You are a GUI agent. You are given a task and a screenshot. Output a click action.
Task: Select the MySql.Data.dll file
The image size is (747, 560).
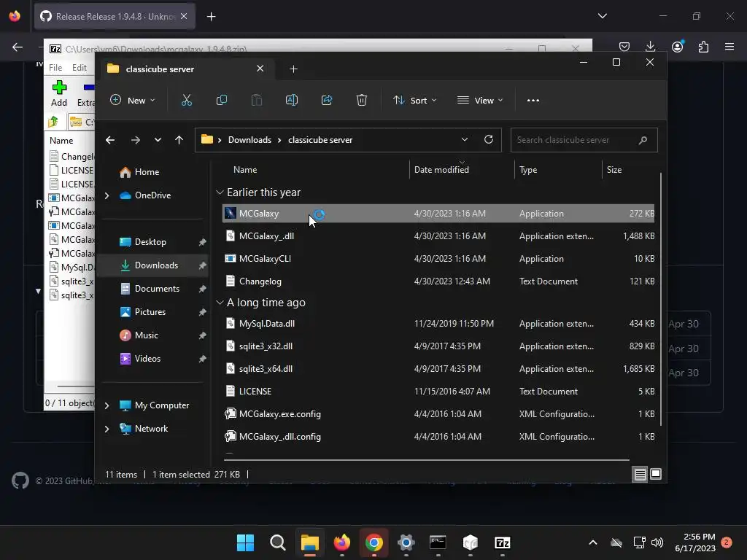point(438,323)
